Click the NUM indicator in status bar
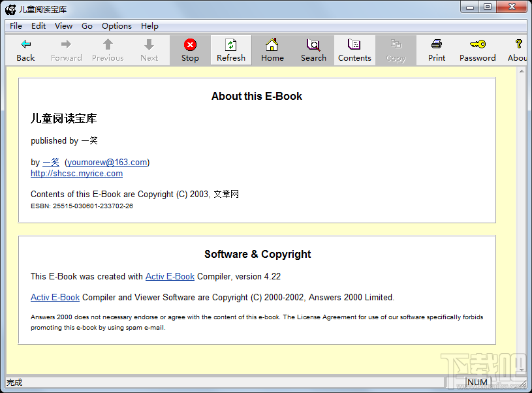532x393 pixels. (477, 383)
